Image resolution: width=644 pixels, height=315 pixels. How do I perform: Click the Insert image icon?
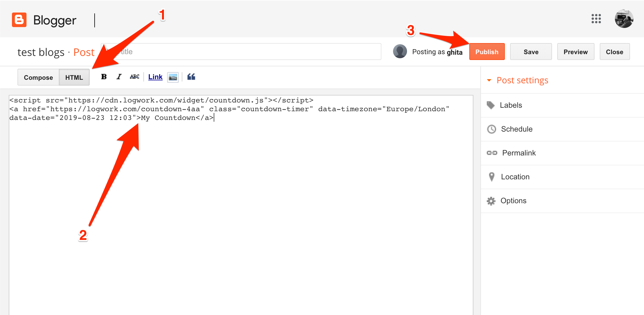(173, 77)
